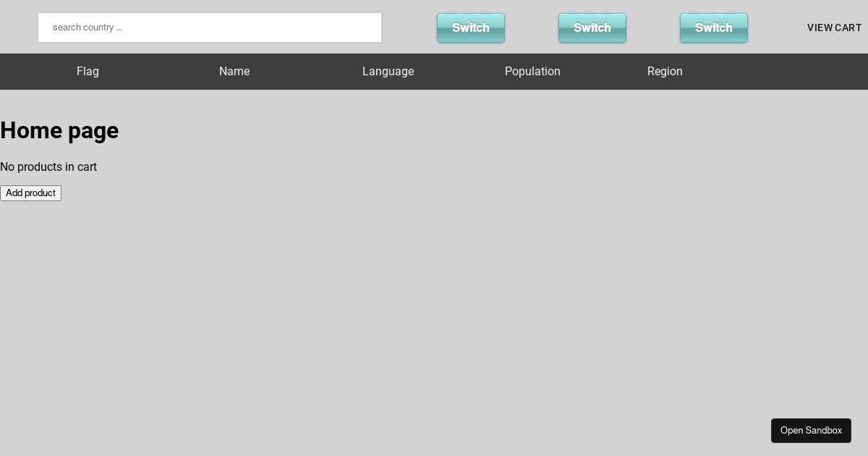
Task: Launch the sandbox editor
Action: tap(811, 430)
